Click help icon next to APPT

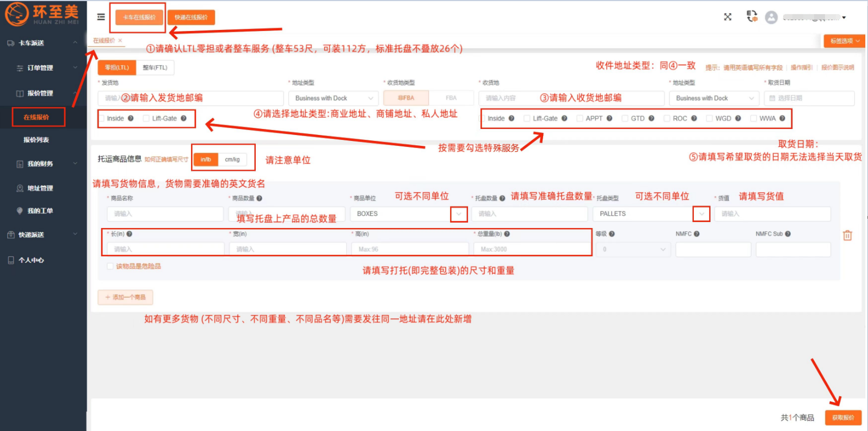[610, 119]
